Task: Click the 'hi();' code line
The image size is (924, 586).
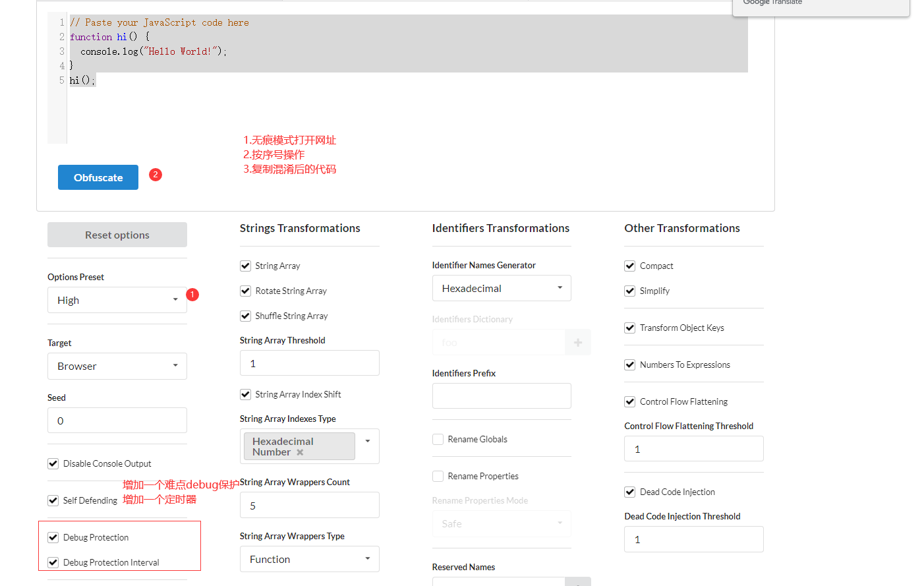Action: click(82, 80)
